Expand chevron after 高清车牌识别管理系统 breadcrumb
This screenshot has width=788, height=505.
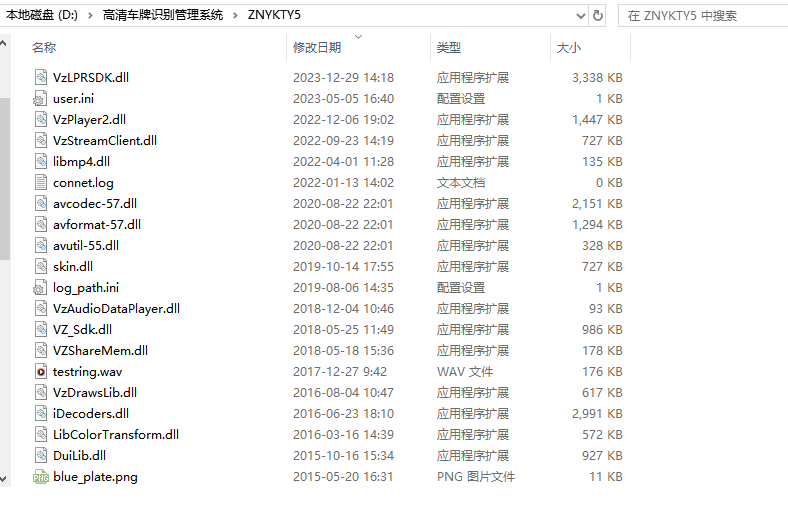235,16
